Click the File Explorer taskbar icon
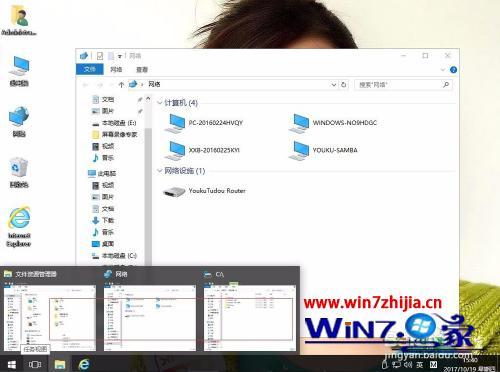 pyautogui.click(x=60, y=364)
